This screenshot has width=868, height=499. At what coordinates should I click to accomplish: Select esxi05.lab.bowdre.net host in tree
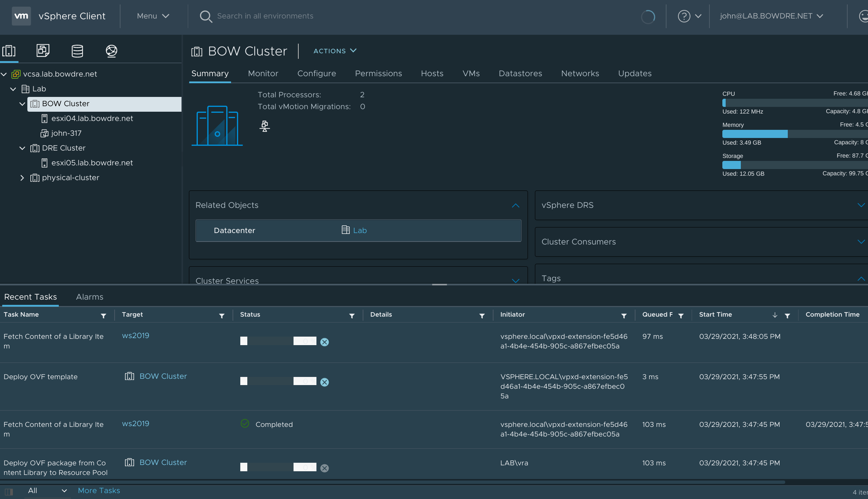[92, 163]
